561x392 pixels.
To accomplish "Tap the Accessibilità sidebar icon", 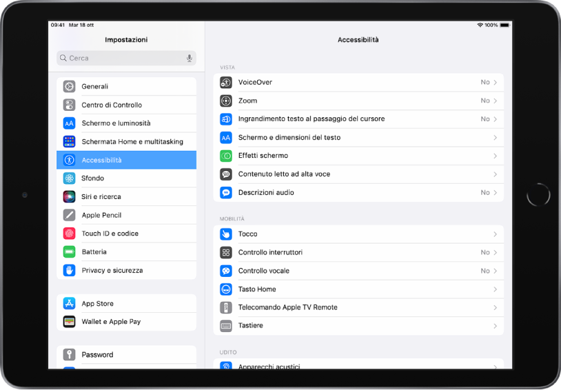I will tap(69, 160).
